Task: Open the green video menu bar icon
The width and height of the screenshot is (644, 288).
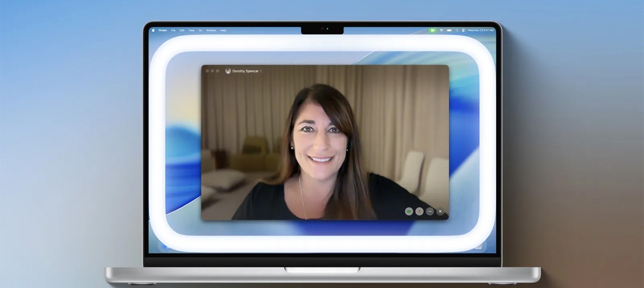Action: coord(432,30)
